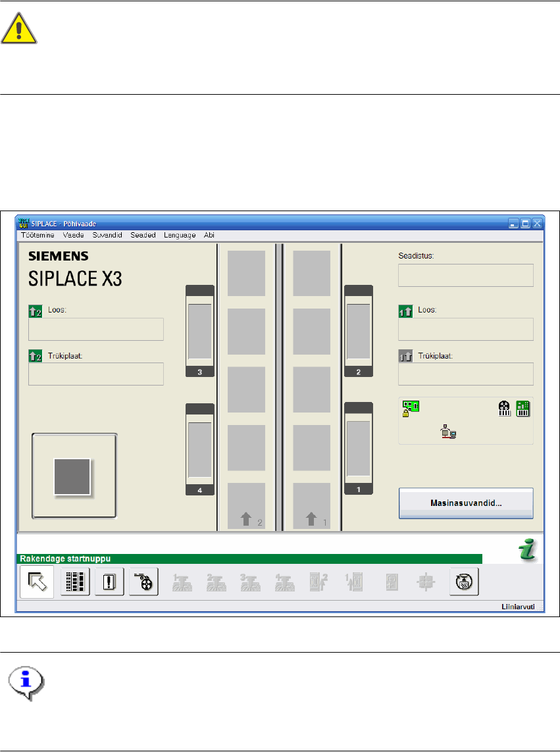Click the component reel toolbar icon
Image resolution: width=560 pixels, height=752 pixels.
144,582
